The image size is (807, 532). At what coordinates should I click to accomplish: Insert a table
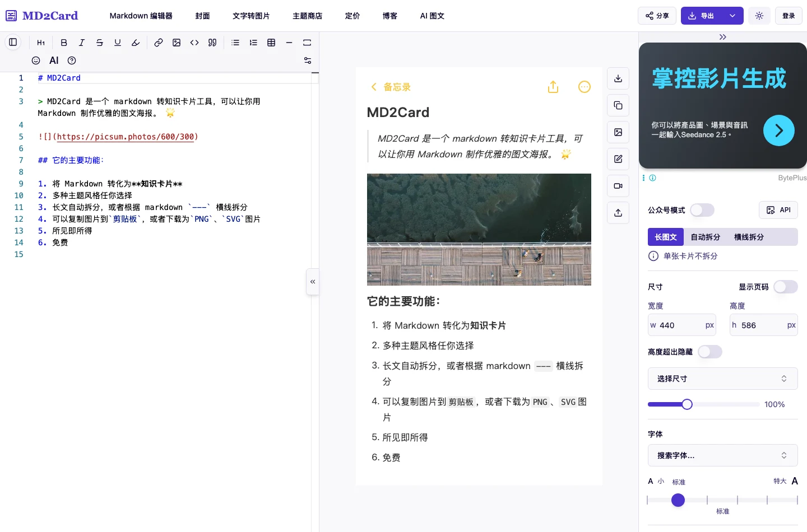[x=271, y=43]
